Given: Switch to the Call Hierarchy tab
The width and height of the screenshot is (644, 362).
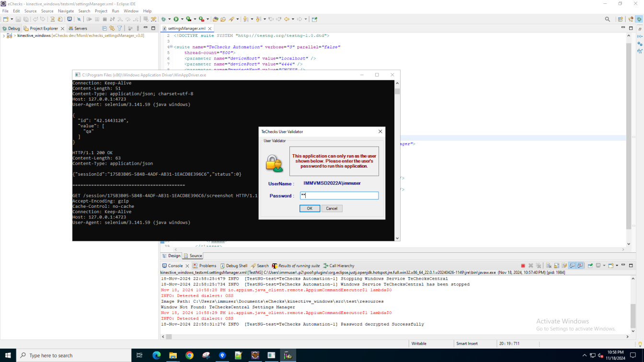Looking at the screenshot, I should (x=339, y=266).
